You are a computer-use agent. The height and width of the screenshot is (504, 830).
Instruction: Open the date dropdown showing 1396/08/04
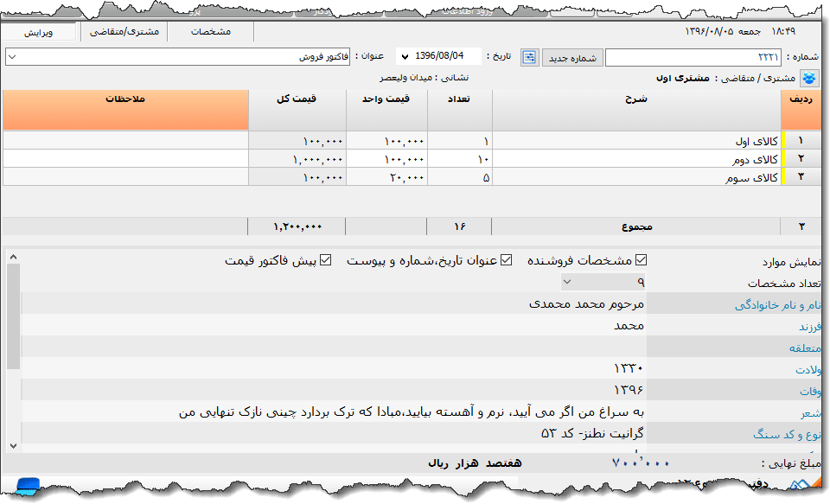coord(404,57)
